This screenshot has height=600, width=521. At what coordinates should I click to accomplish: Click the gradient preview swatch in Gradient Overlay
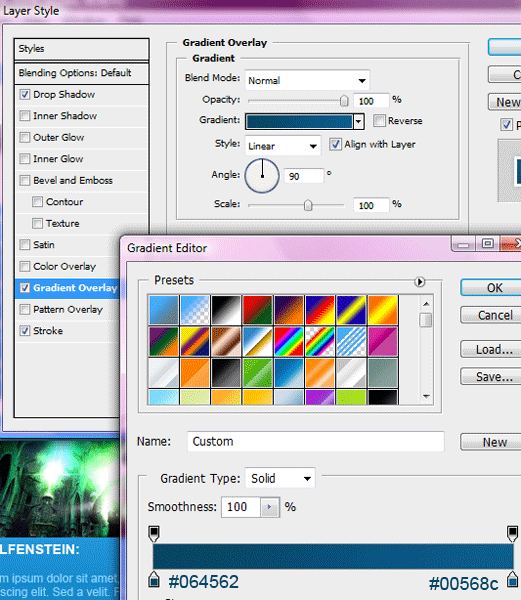coord(299,122)
